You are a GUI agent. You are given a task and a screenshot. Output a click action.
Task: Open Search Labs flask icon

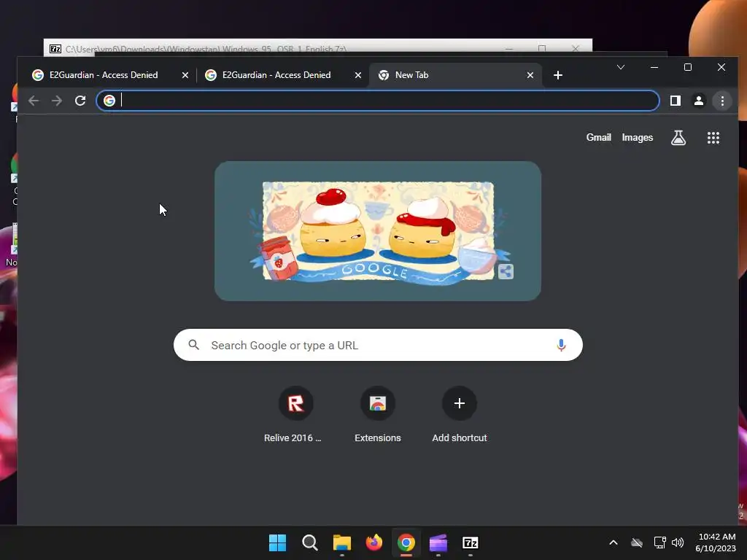tap(678, 138)
